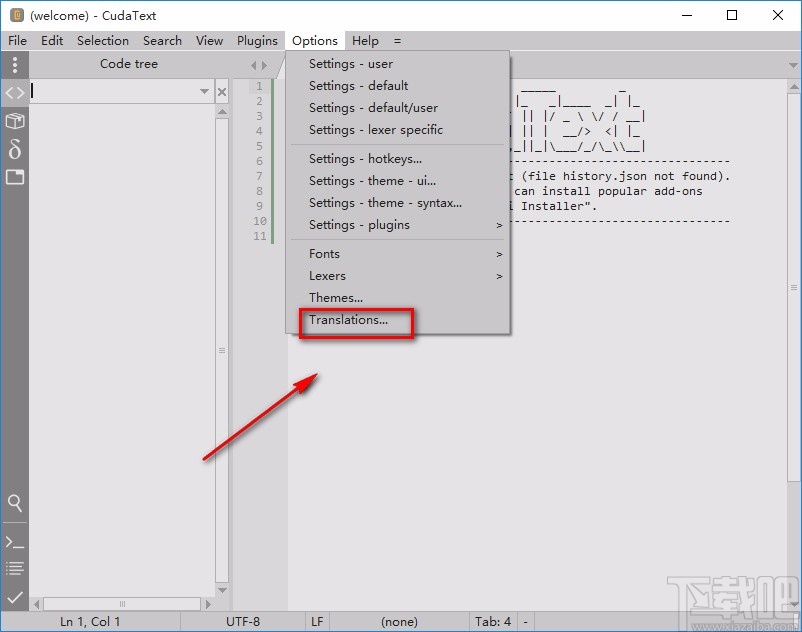
Task: Open the File menu
Action: point(17,40)
